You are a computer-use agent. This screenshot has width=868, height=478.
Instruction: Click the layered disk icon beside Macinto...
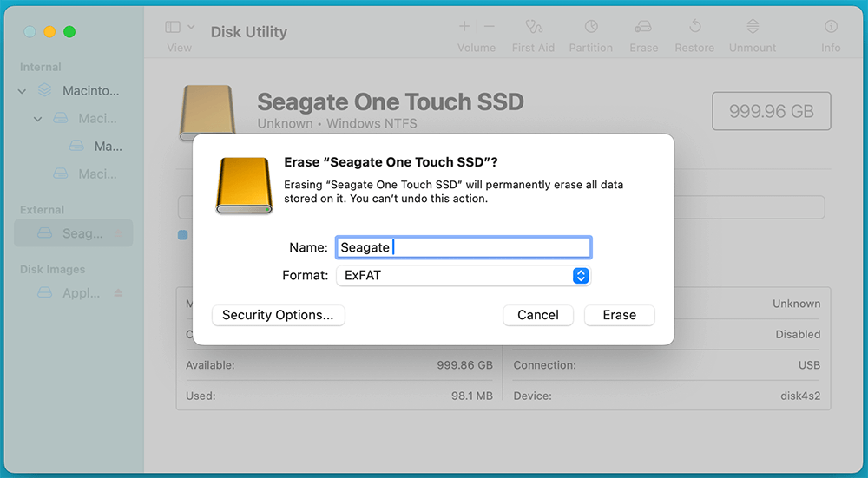click(45, 89)
